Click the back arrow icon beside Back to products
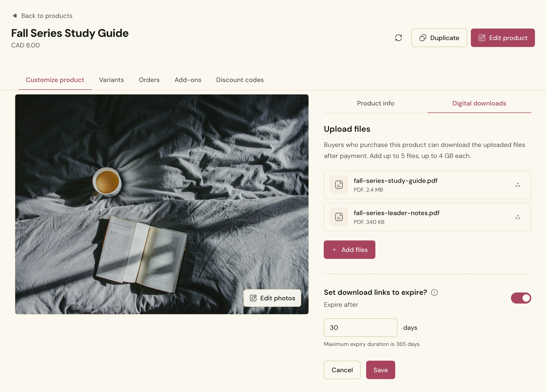546x392 pixels. point(15,16)
